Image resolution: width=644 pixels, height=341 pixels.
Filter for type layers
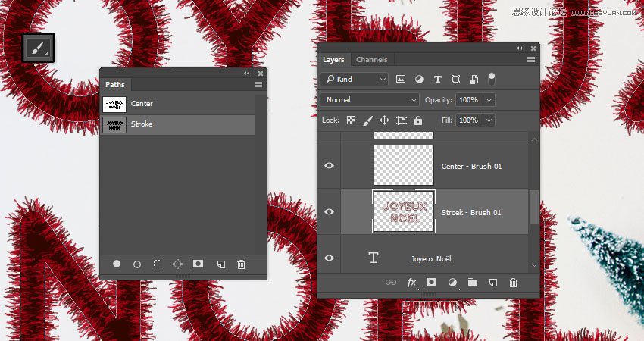tap(437, 80)
